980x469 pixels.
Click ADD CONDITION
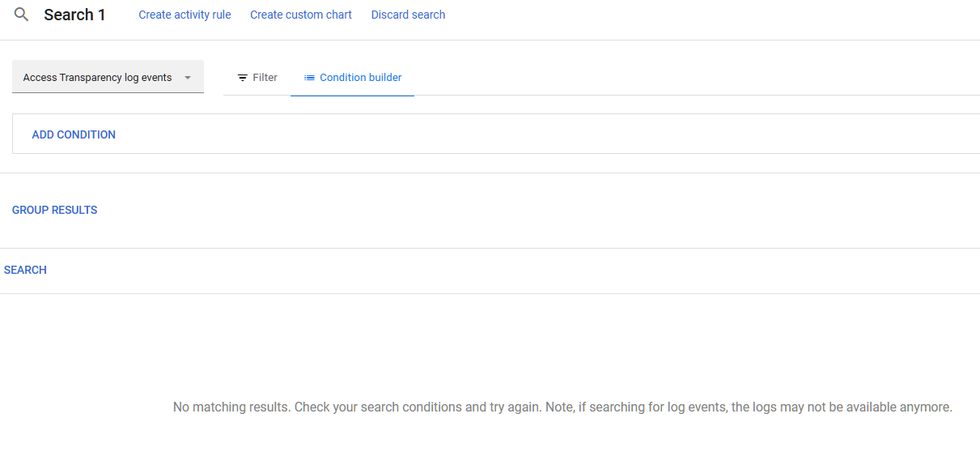74,134
